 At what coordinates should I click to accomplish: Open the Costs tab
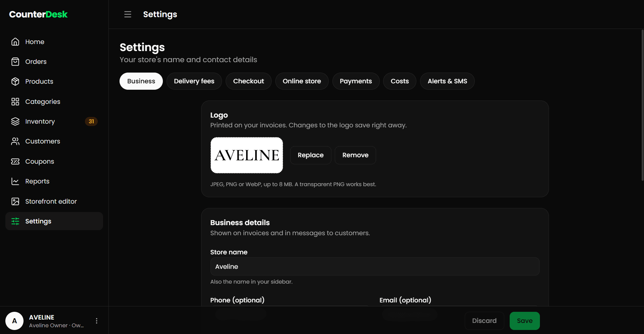point(400,81)
